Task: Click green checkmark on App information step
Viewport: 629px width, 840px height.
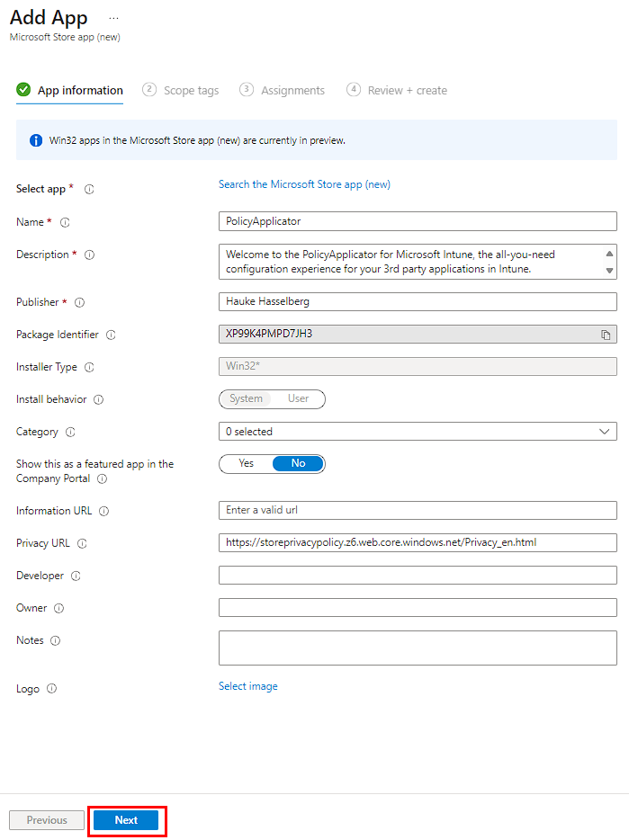Action: (x=23, y=89)
